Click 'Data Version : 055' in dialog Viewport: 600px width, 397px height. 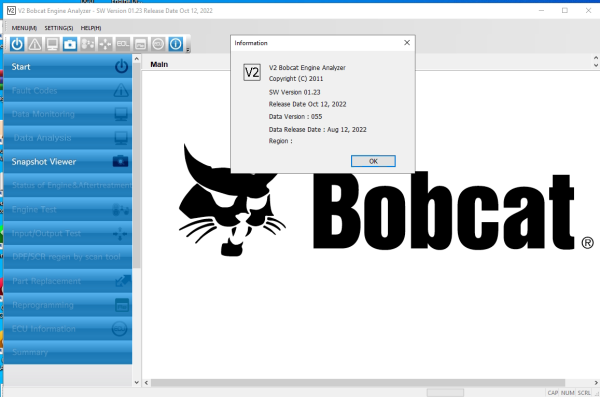point(295,116)
